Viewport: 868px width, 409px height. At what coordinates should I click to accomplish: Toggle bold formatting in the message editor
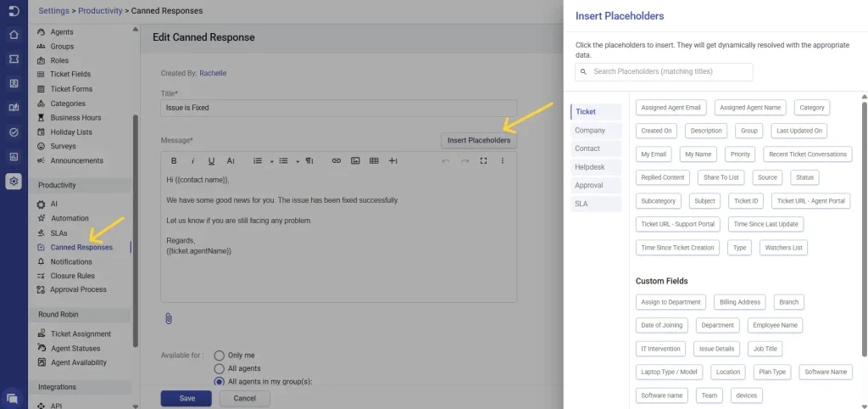(174, 160)
